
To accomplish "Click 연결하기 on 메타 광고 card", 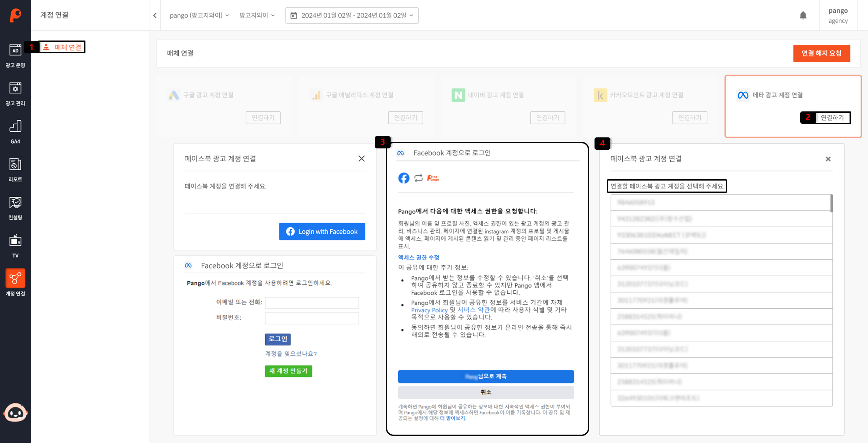I will pos(832,118).
